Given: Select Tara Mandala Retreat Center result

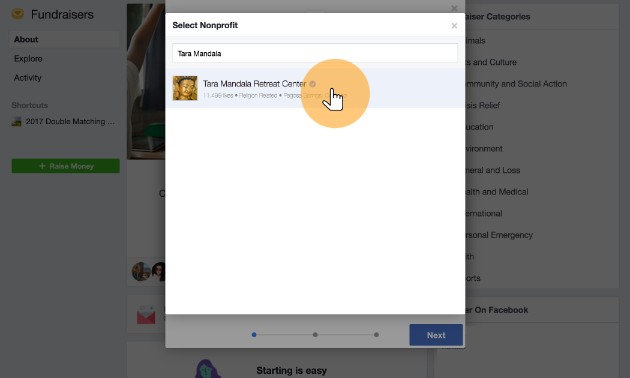Looking at the screenshot, I should 315,88.
